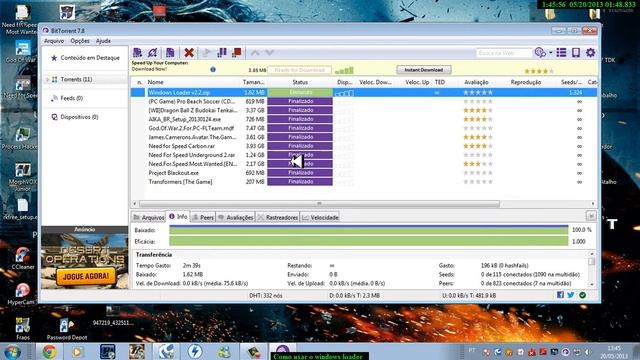Open Preferences via the gear icon
640x360 pixels.
coord(591,53)
